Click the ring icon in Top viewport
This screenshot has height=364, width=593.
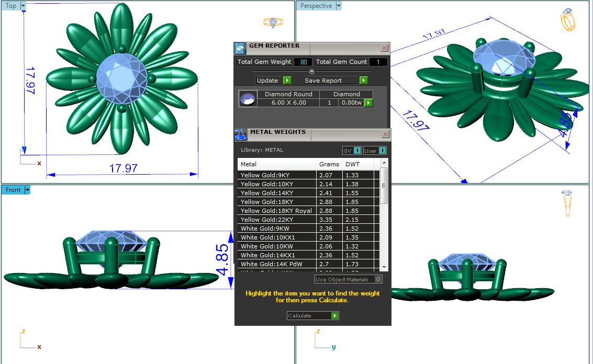[273, 22]
